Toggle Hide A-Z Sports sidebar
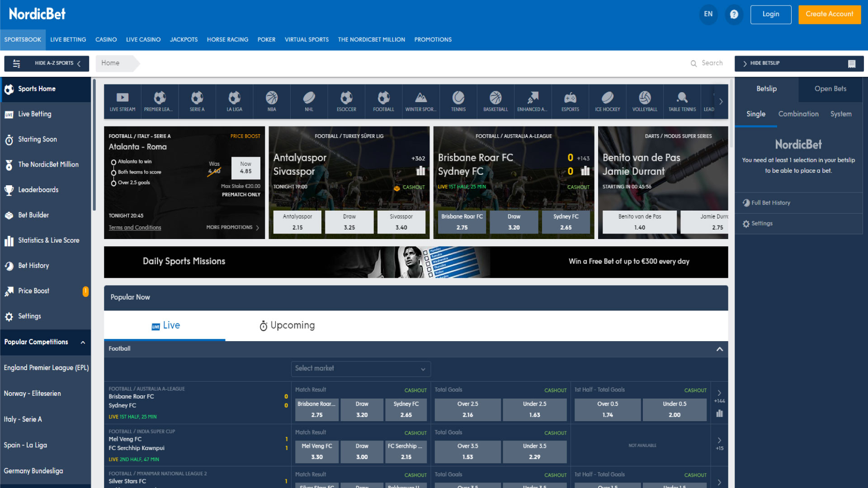This screenshot has height=488, width=868. [x=47, y=64]
